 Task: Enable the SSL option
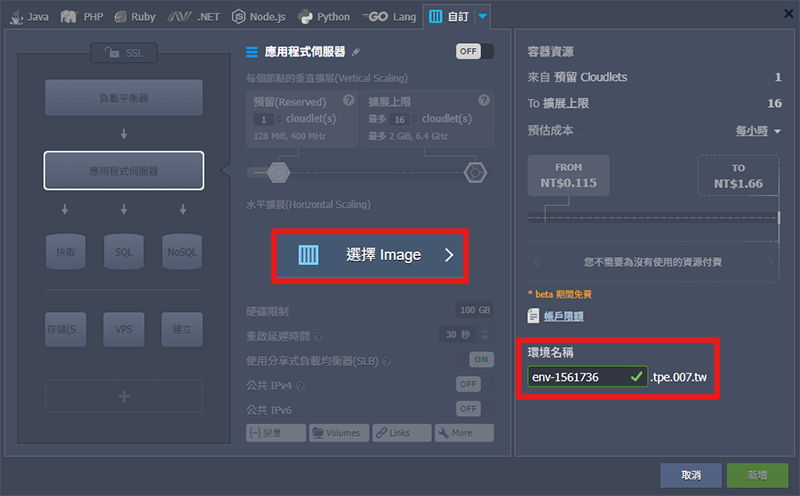124,53
